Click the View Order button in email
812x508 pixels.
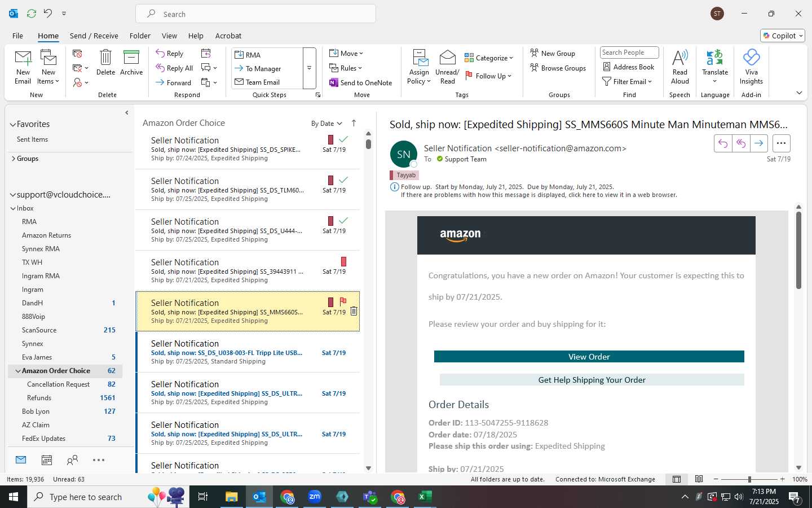pyautogui.click(x=589, y=357)
